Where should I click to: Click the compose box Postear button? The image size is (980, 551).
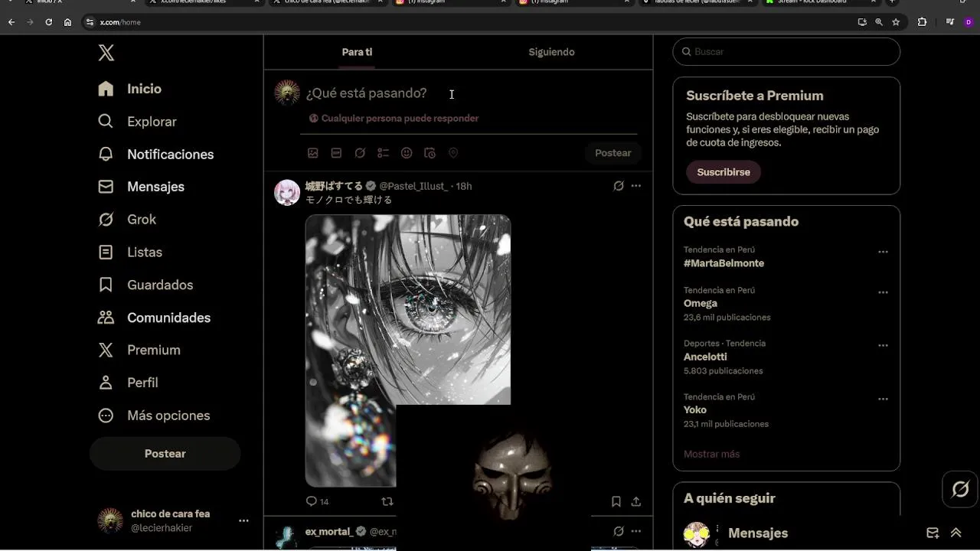point(613,153)
